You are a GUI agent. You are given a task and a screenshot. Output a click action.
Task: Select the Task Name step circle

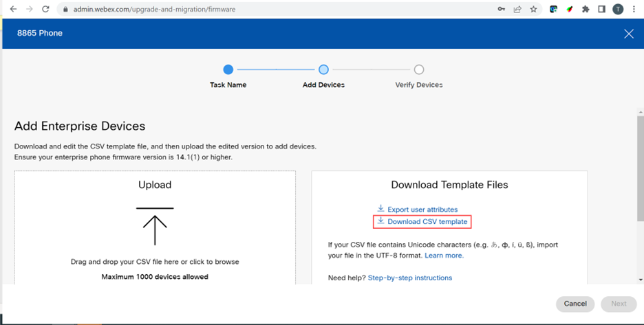click(228, 69)
